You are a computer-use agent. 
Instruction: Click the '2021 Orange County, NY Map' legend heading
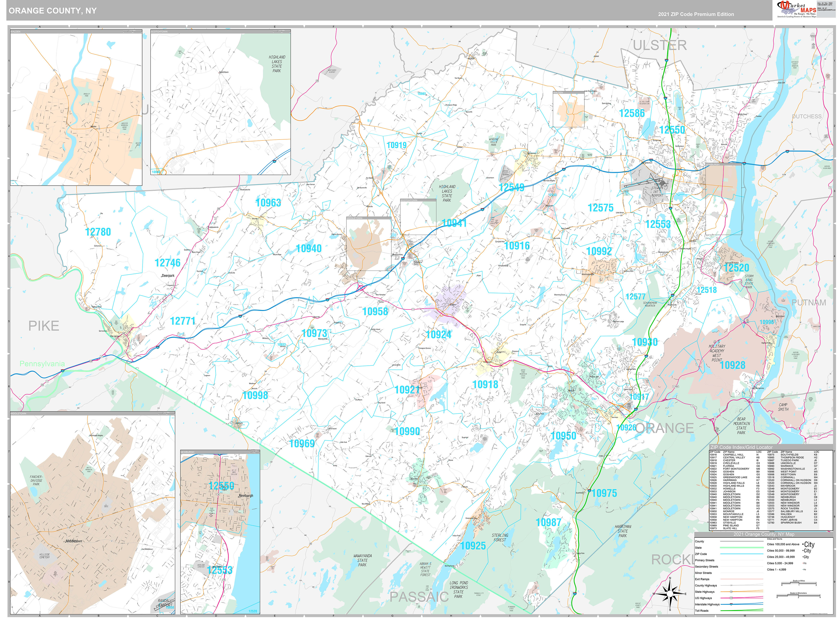[764, 534]
